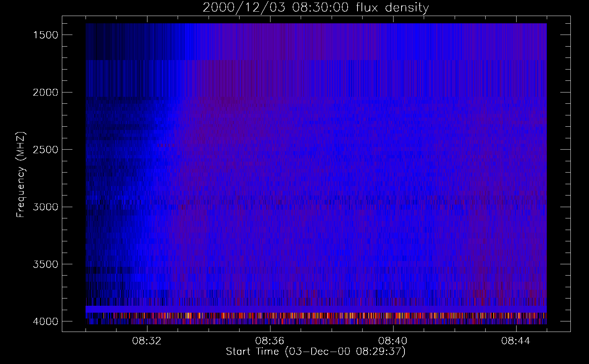This screenshot has height=364, width=589.
Task: Click the 08:36 time tick label
Action: click(270, 341)
